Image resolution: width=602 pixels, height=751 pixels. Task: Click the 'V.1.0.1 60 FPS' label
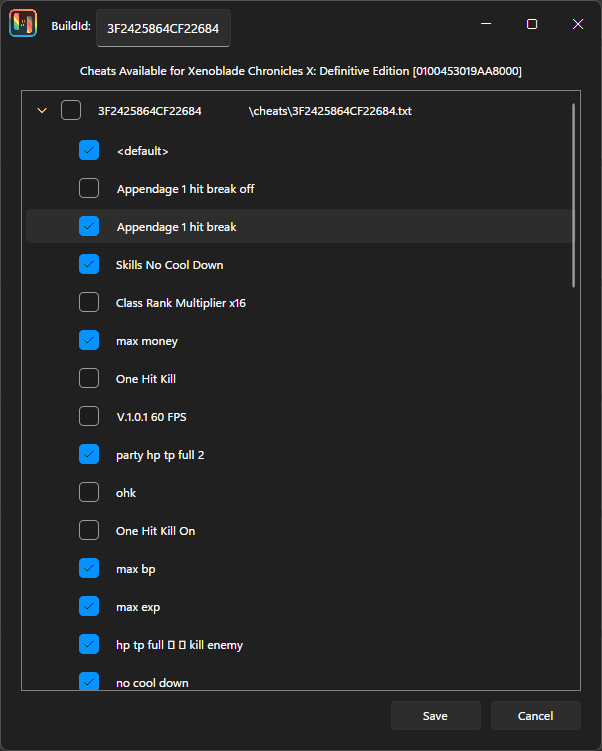151,417
